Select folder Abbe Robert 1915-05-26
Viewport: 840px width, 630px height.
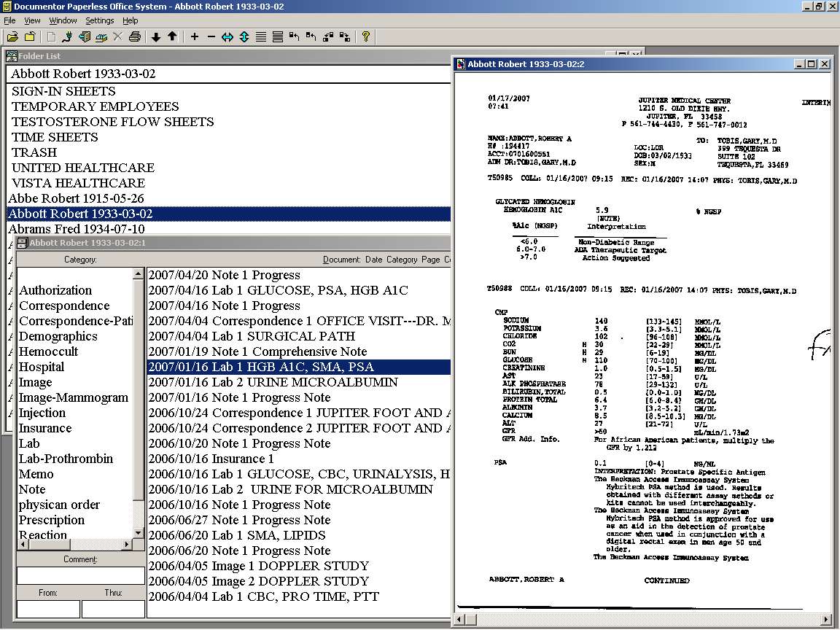click(x=76, y=198)
